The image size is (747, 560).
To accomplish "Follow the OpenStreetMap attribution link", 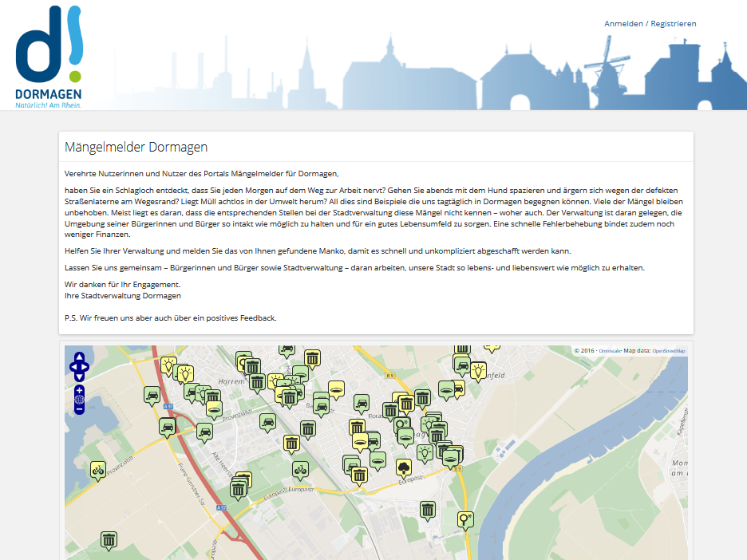I will tap(669, 351).
